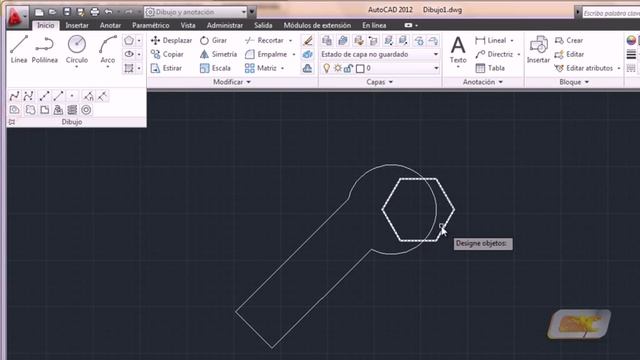Click the Simetría (mirror) tool
This screenshot has width=640, height=360.
pyautogui.click(x=218, y=54)
